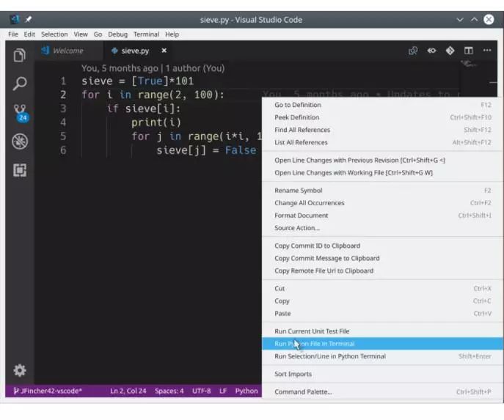Click the window roll-up chevron in title bar
This screenshot has height=420, width=504.
pos(474,19)
